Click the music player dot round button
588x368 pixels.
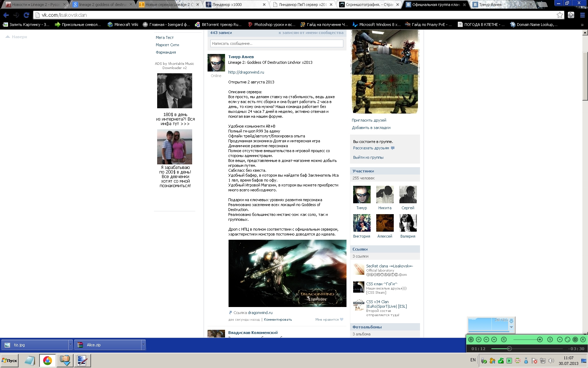pyautogui.click(x=560, y=339)
